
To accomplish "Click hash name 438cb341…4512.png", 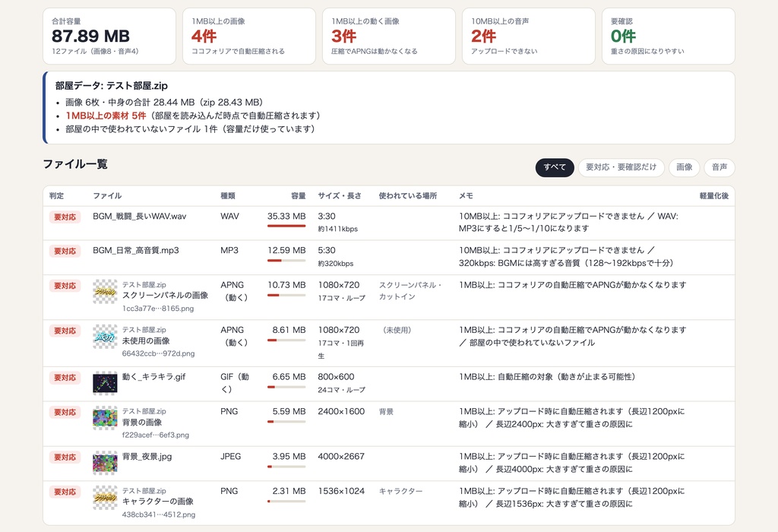I will coord(159,515).
